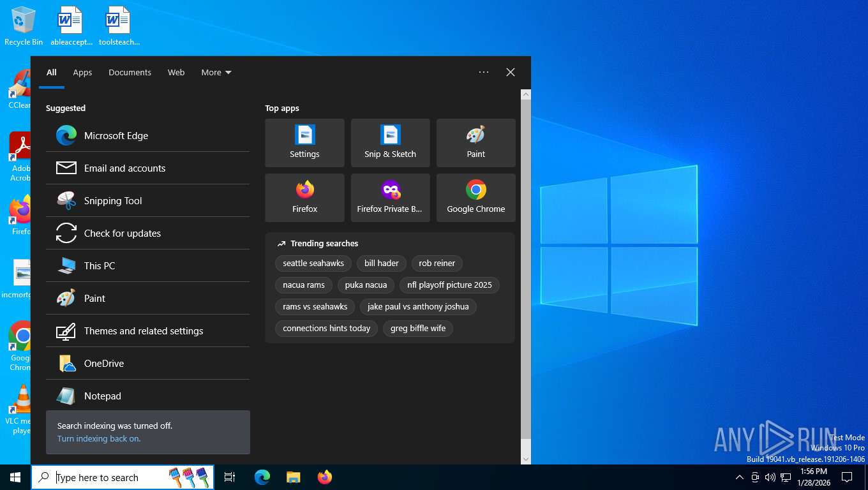The image size is (868, 490).
Task: Open Email and accounts suggestion
Action: [147, 168]
